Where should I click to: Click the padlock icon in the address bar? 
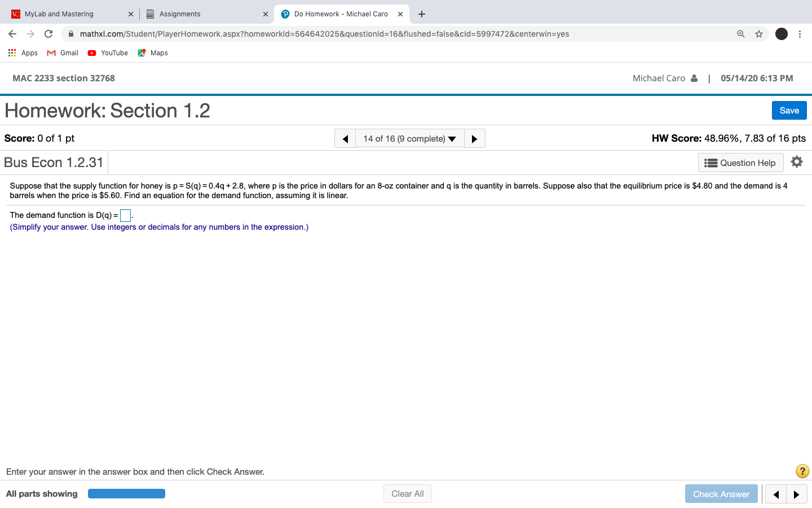70,34
